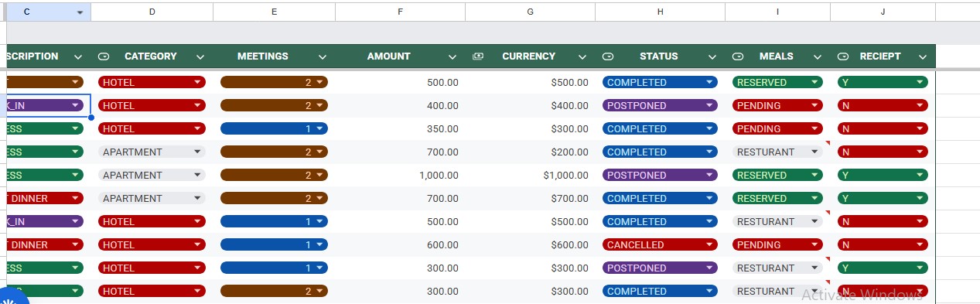The height and width of the screenshot is (304, 980).
Task: Open HOTEL category chip in the 400.00 row
Action: tap(152, 105)
